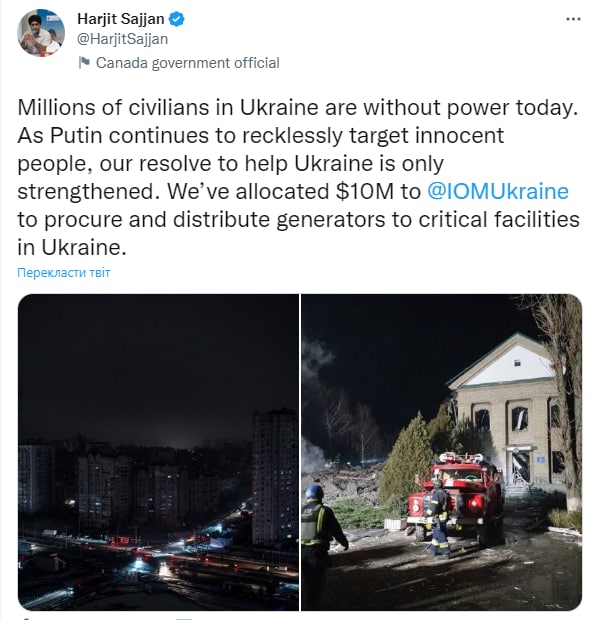This screenshot has height=620, width=599.
Task: Open the display name Harjit Sajjan
Action: 121,19
